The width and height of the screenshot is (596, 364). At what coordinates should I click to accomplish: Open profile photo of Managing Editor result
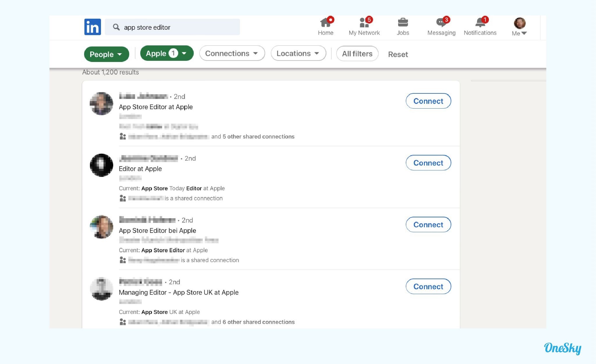(x=101, y=289)
